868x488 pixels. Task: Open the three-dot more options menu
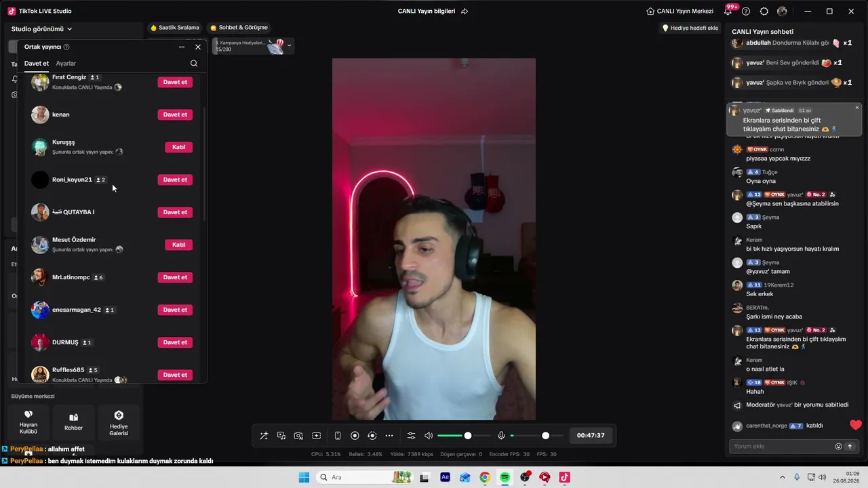[389, 436]
